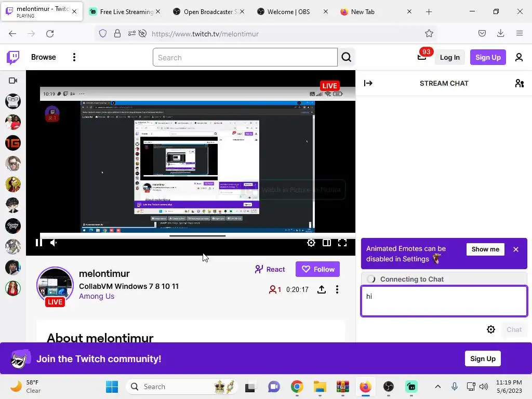Image resolution: width=532 pixels, height=399 pixels.
Task: Click the Chat send button
Action: (x=514, y=329)
